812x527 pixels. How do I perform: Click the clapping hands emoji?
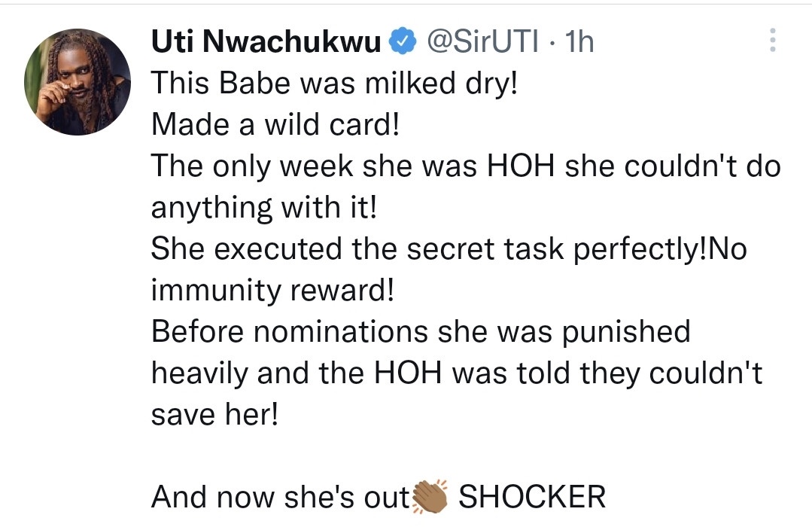430,496
